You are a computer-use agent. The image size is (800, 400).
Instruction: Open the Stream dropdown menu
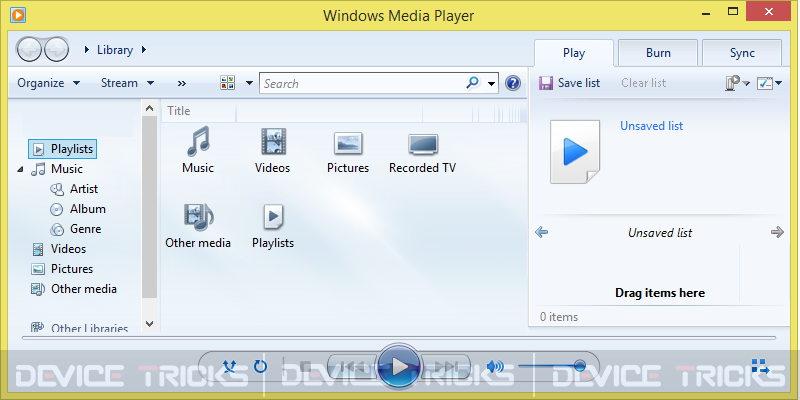tap(128, 83)
